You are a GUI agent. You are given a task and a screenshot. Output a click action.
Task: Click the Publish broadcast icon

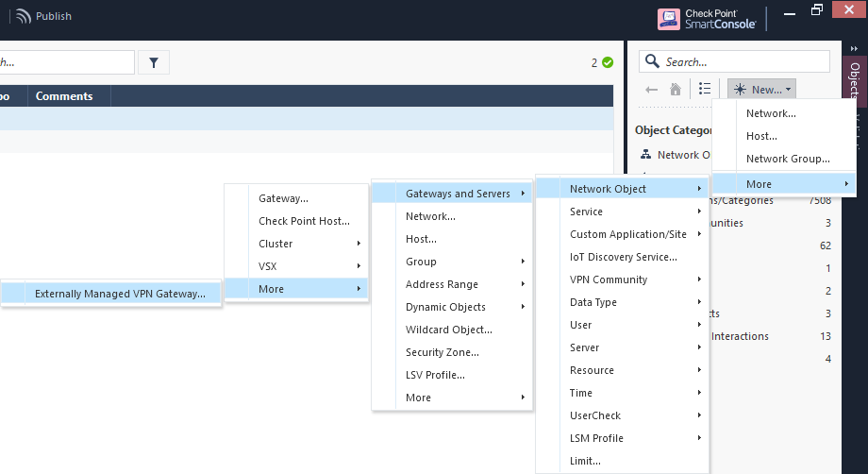pyautogui.click(x=23, y=16)
